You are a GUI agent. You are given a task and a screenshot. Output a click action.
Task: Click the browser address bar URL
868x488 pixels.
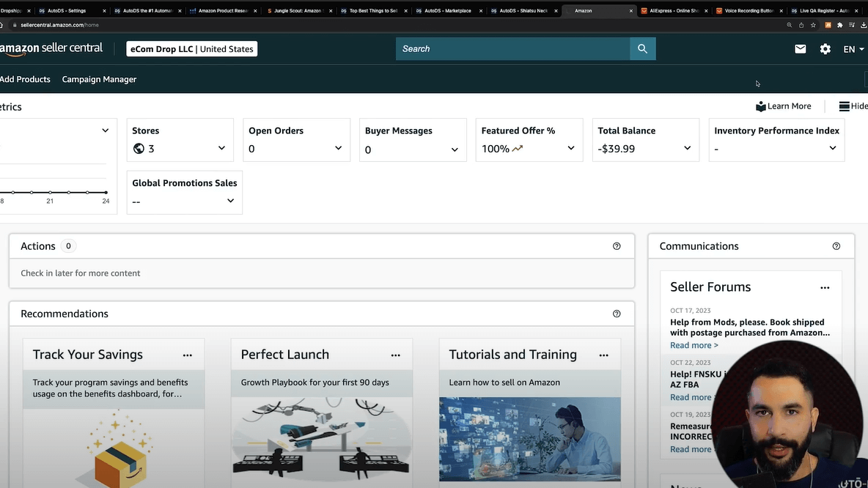pyautogui.click(x=60, y=25)
